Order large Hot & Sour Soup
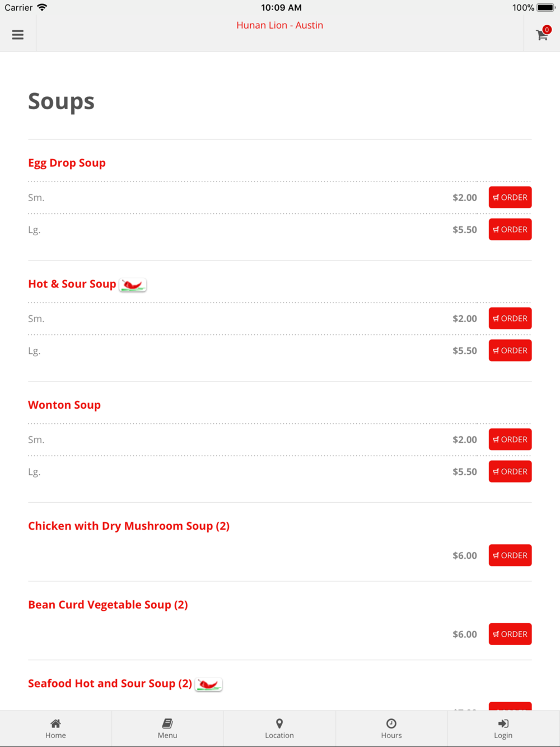The height and width of the screenshot is (747, 560). pos(510,351)
